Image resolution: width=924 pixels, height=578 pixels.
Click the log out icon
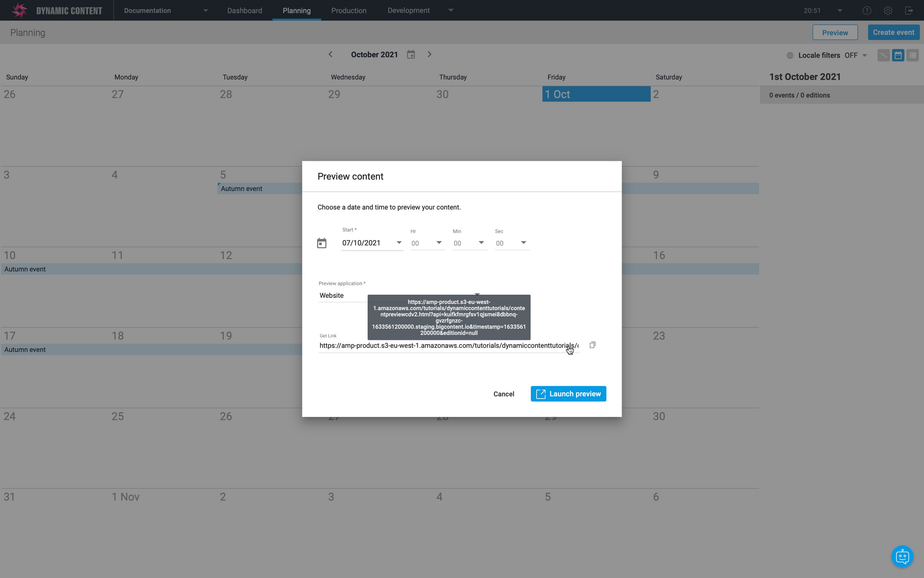[909, 10]
